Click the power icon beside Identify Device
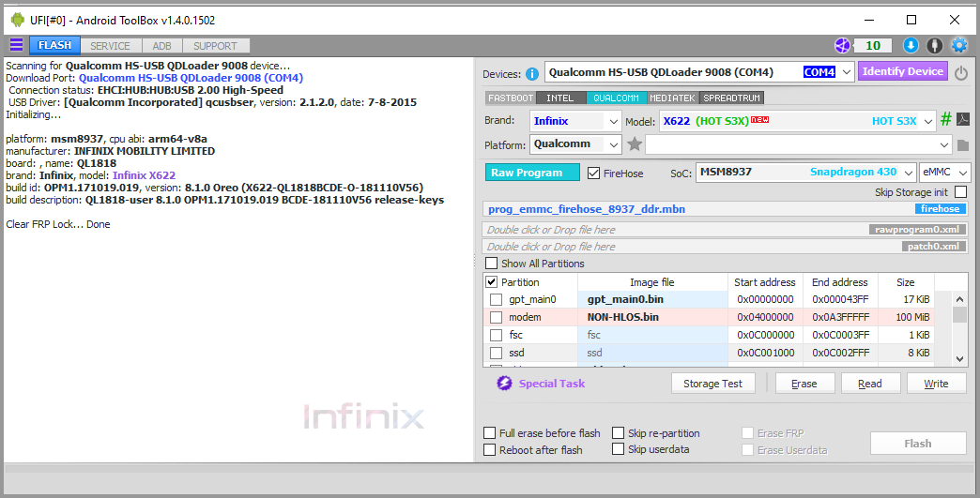Image resolution: width=980 pixels, height=498 pixels. click(x=960, y=73)
